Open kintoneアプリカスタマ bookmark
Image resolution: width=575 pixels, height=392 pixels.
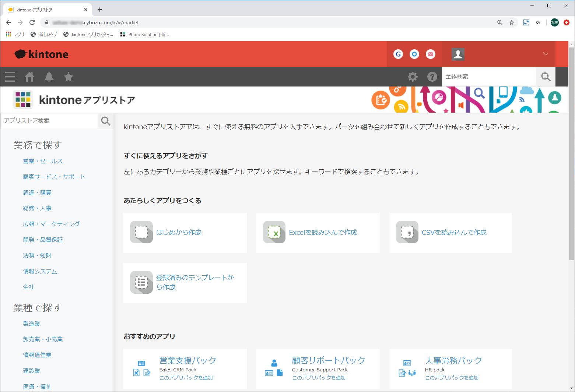click(88, 34)
